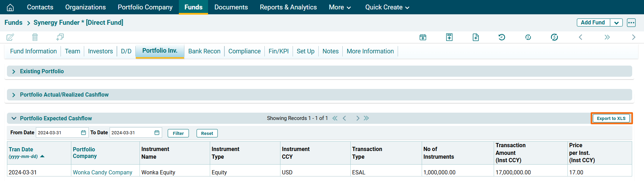
Task: Click the document with plus icon
Action: 476,37
